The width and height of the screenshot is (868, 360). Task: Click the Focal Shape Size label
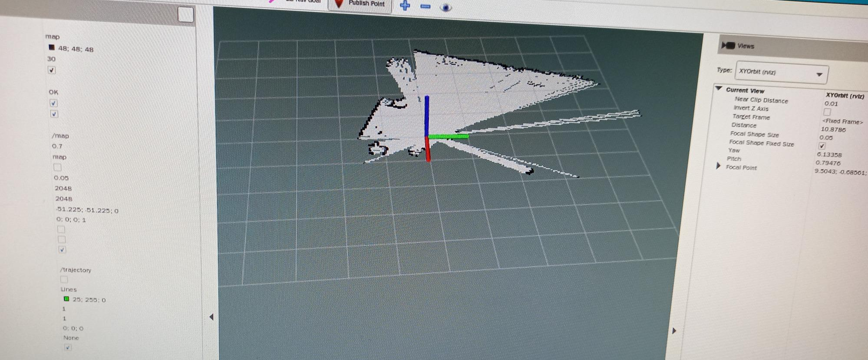pos(754,134)
